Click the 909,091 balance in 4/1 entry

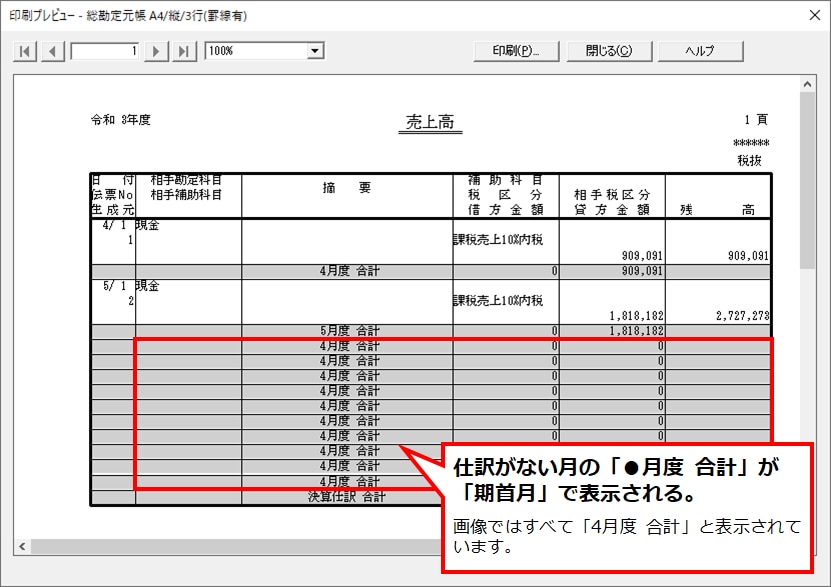(748, 256)
